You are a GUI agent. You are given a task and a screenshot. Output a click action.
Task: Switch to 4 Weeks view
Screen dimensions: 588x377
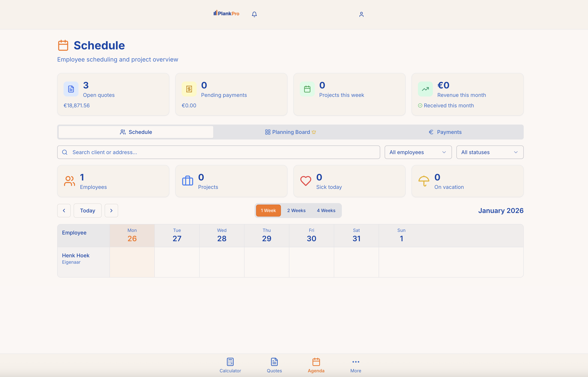(x=326, y=211)
